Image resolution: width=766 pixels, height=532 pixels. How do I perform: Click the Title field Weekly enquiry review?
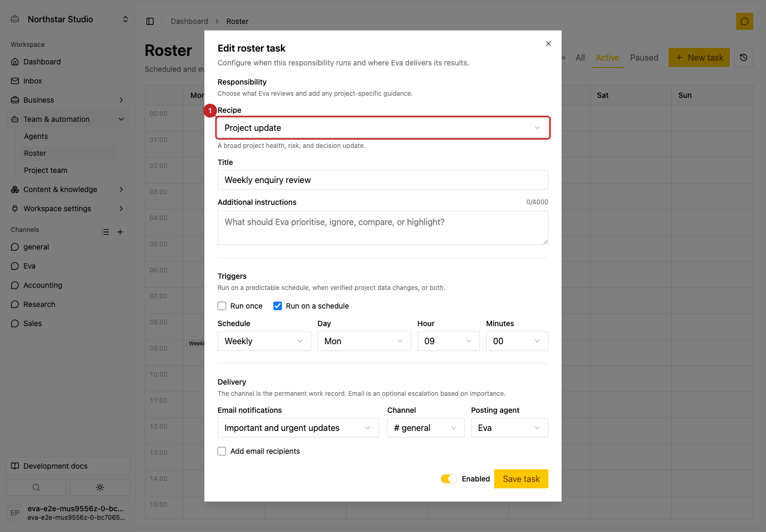pos(383,180)
